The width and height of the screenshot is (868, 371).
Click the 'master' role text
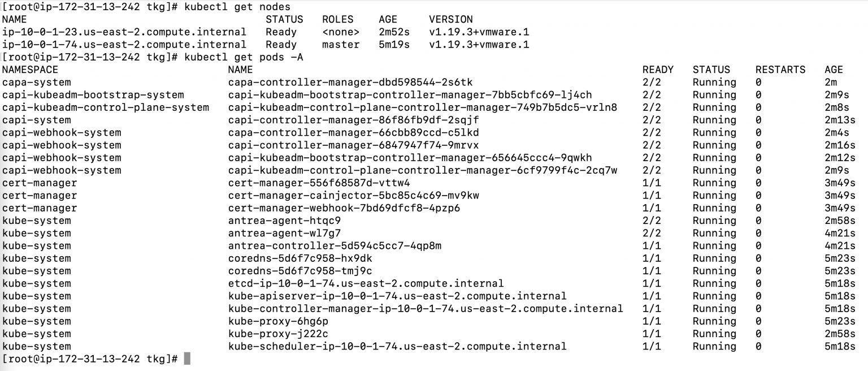341,45
